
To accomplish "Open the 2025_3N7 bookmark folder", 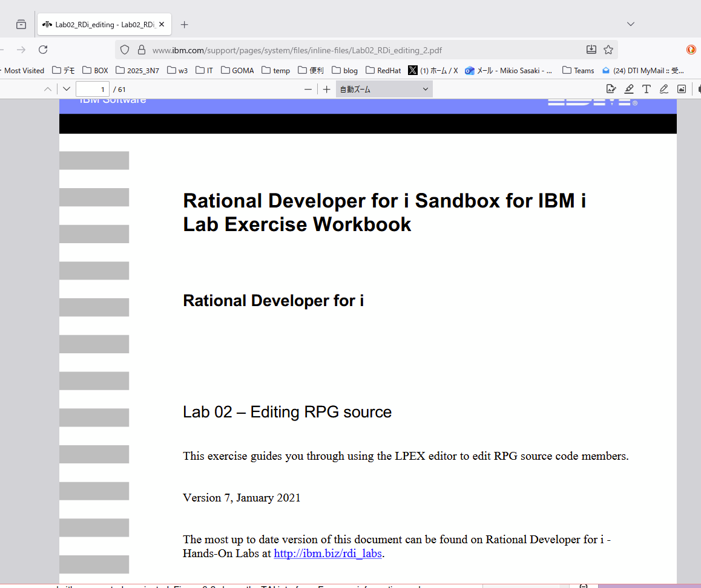I will (137, 71).
